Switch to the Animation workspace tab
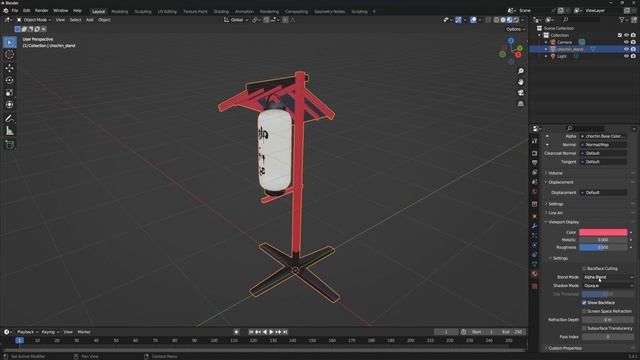This screenshot has height=360, width=640. [244, 11]
